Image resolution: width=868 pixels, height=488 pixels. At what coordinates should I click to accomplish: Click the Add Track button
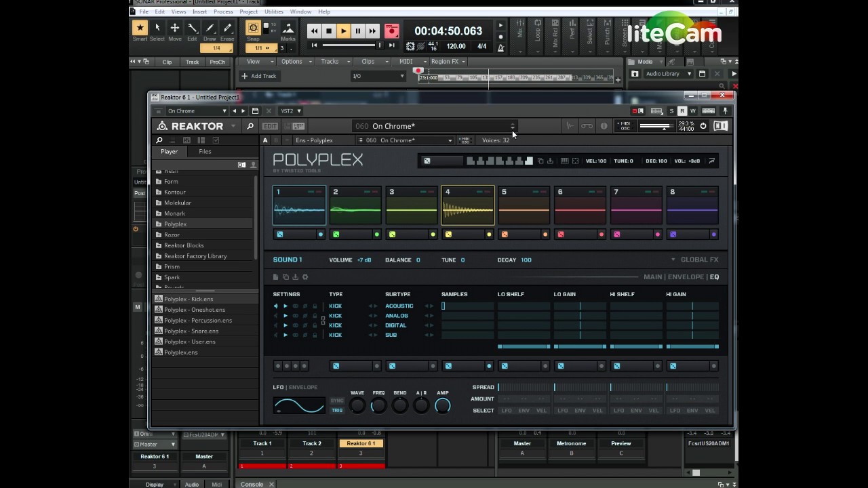(259, 76)
